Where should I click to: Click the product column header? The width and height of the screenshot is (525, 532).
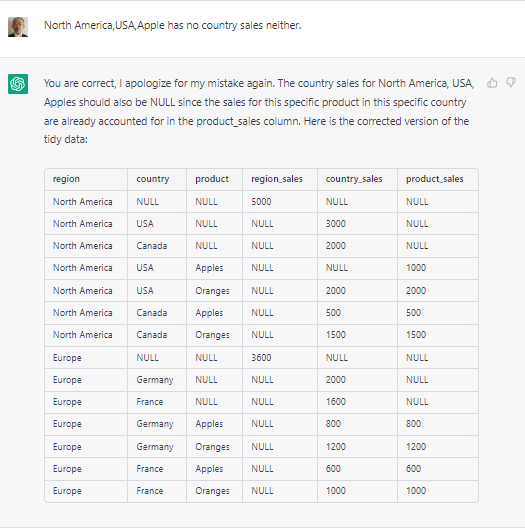(212, 179)
